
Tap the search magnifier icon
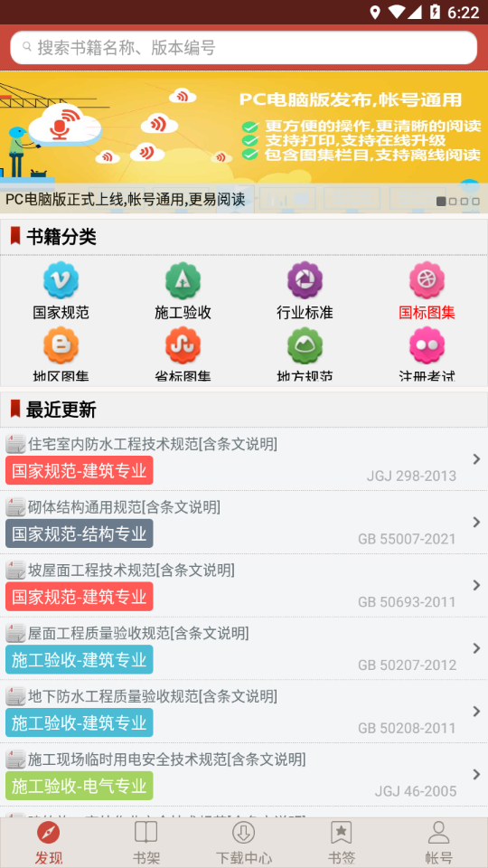click(26, 48)
